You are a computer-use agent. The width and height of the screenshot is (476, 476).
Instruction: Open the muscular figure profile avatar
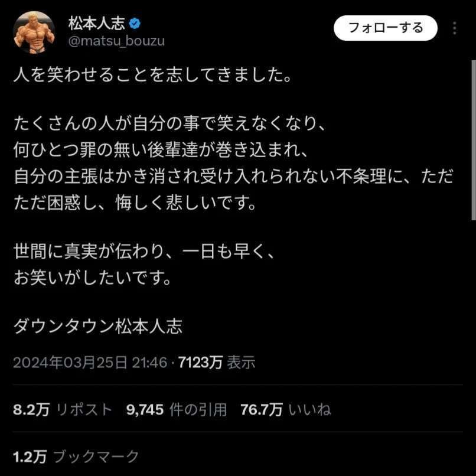pos(34,32)
